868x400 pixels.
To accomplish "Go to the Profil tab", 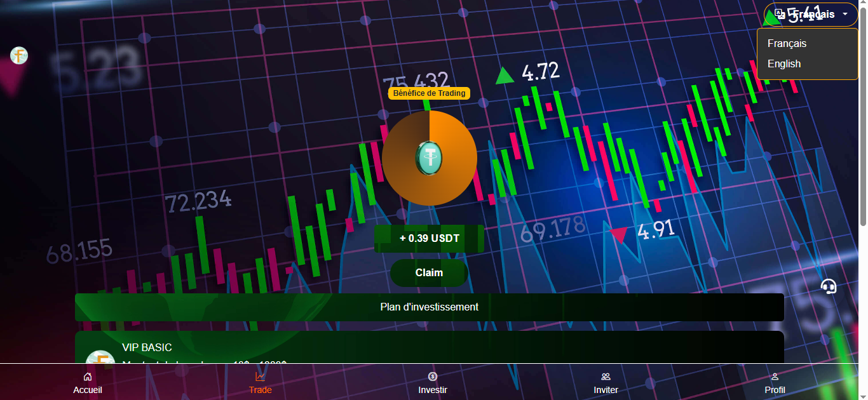I will 775,390.
